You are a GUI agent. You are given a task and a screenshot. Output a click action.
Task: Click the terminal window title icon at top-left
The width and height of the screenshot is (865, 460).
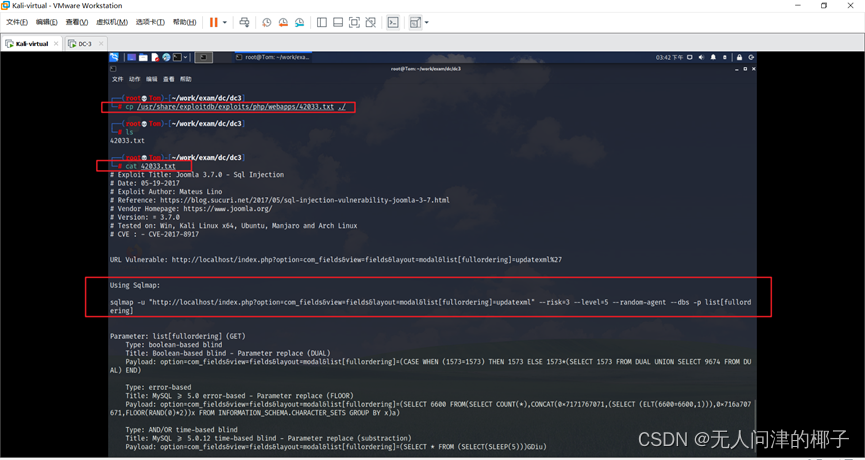tap(113, 68)
